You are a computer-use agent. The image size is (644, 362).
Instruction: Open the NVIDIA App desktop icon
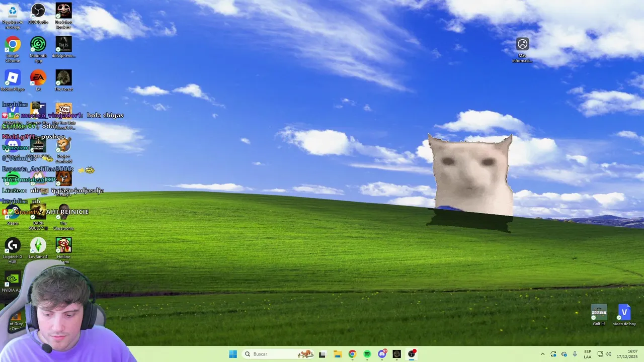13,282
